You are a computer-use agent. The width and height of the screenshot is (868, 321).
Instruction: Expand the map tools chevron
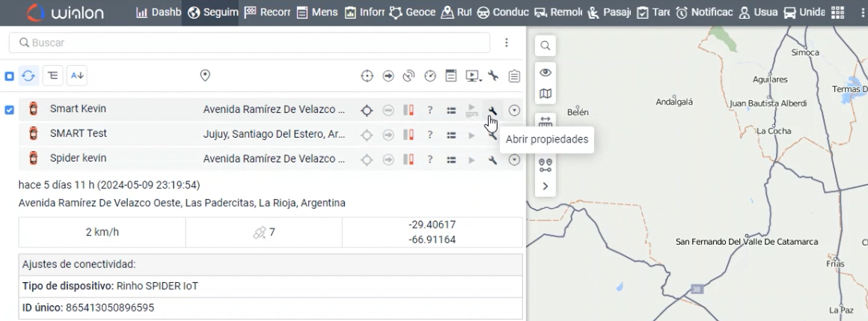pyautogui.click(x=545, y=186)
